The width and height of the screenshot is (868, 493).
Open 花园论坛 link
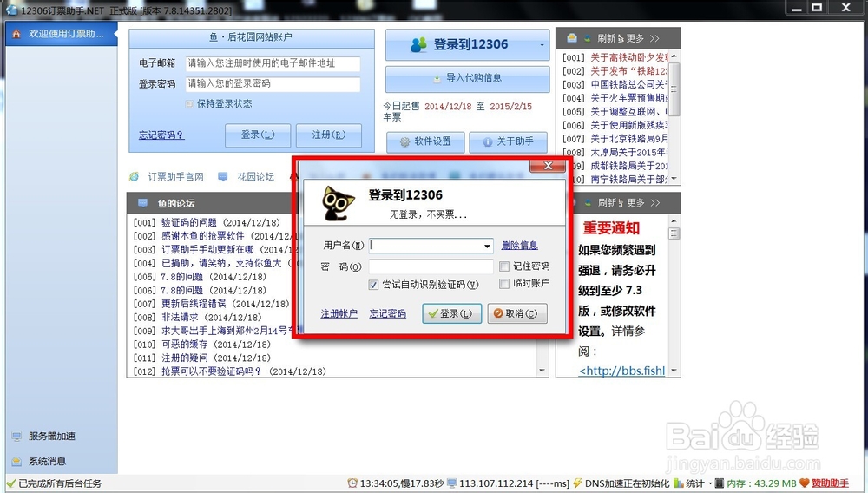256,176
